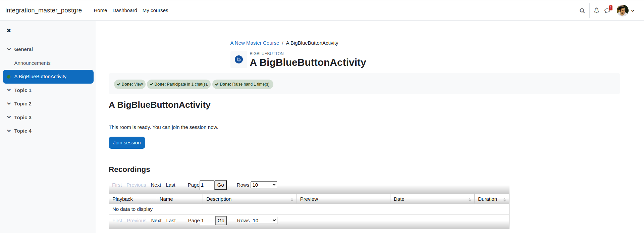Expand the Topic 1 chevron
644x233 pixels.
9,90
